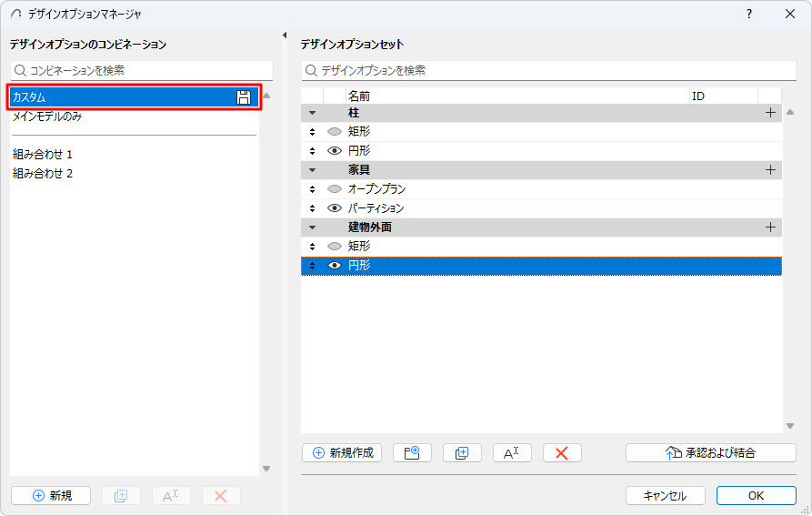Image resolution: width=812 pixels, height=516 pixels.
Task: Click the OK button
Action: click(756, 496)
